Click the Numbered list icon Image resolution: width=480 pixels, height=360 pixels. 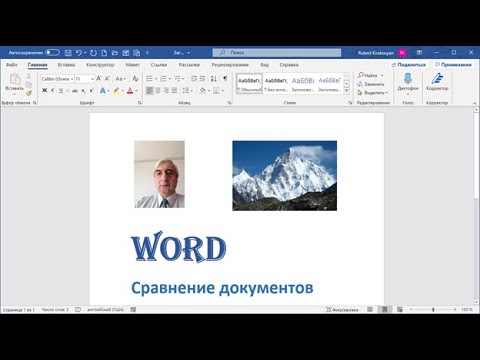pos(163,79)
